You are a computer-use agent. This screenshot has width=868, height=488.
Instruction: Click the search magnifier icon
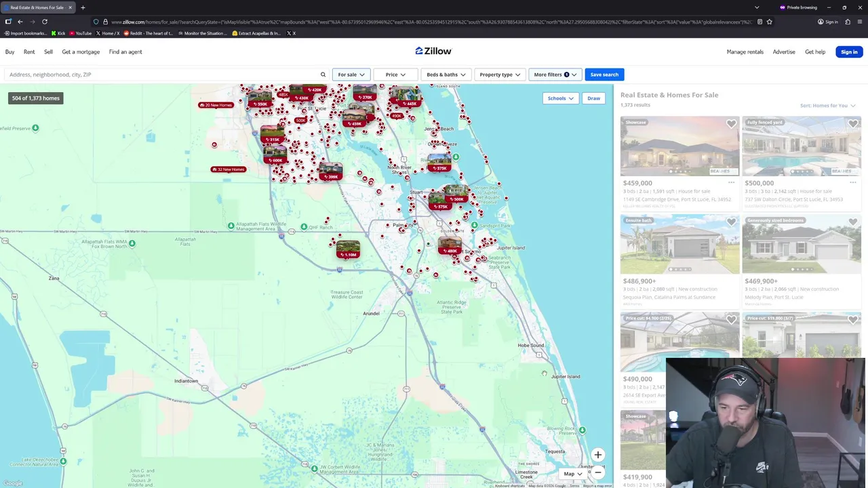coord(323,75)
